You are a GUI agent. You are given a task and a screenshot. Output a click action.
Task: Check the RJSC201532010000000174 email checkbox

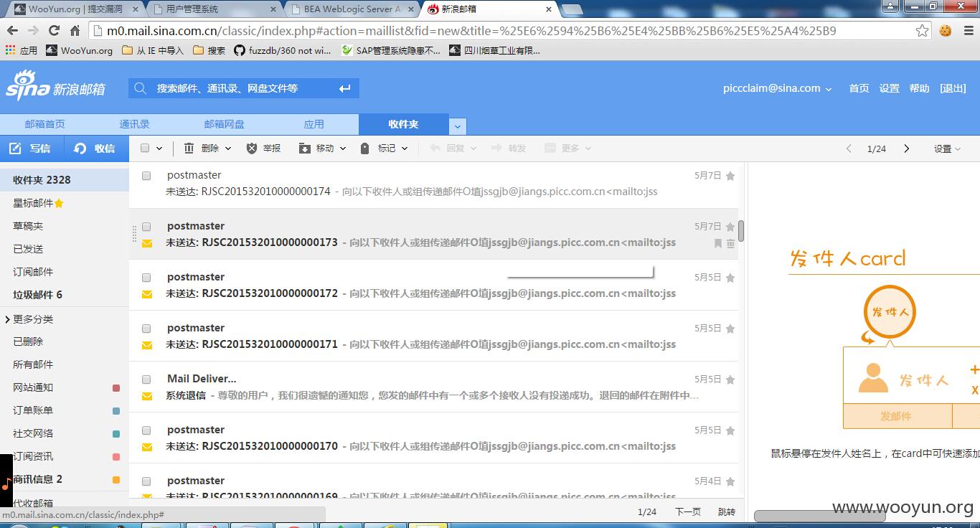(x=146, y=176)
